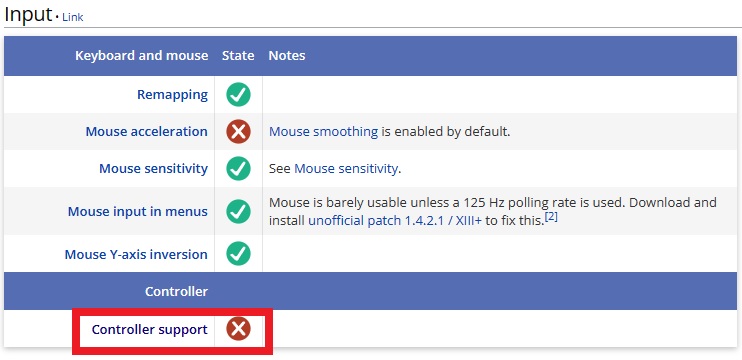Click the red X next to Controller support
The width and height of the screenshot is (742, 360).
click(238, 329)
